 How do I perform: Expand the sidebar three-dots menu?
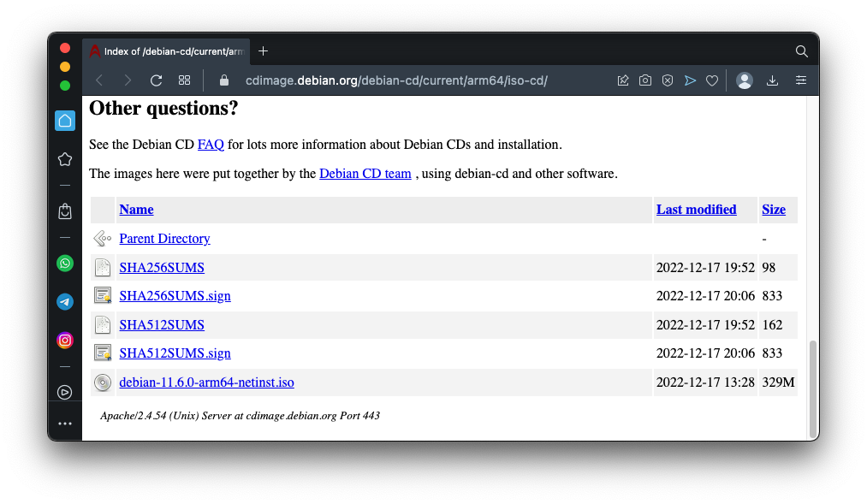click(x=65, y=424)
